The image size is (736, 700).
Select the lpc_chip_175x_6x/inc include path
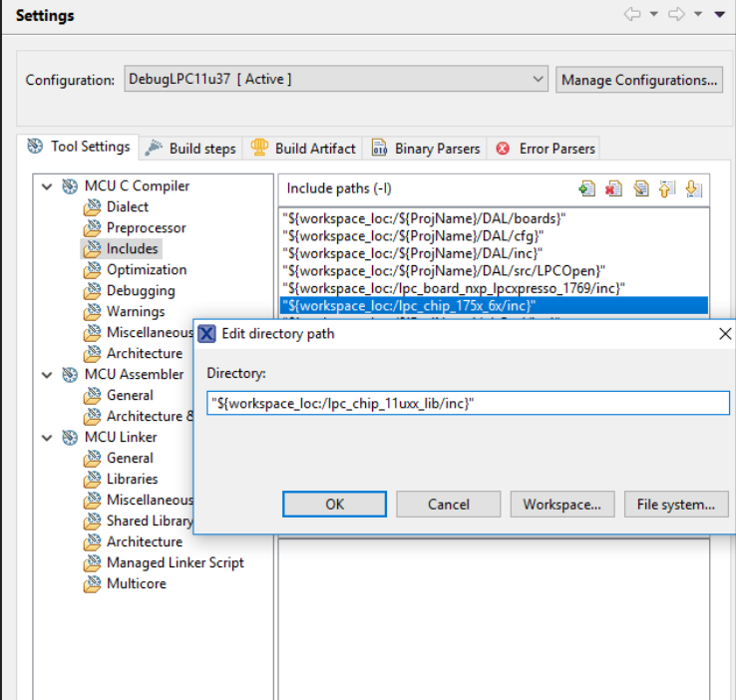pyautogui.click(x=494, y=306)
